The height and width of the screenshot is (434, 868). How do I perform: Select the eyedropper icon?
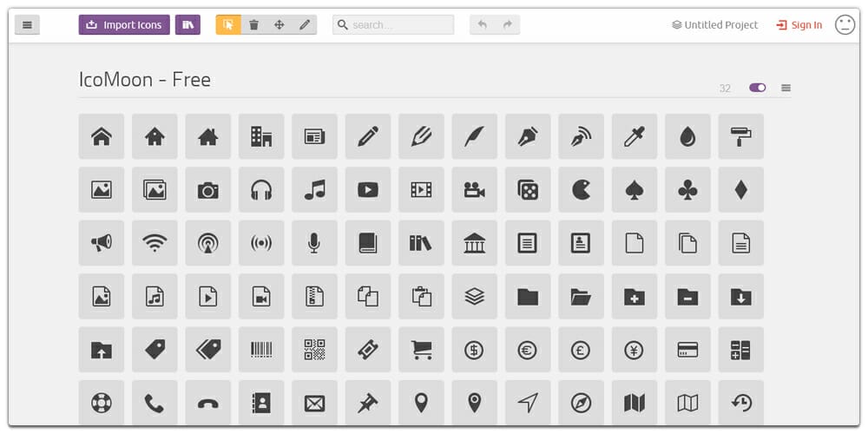[635, 136]
